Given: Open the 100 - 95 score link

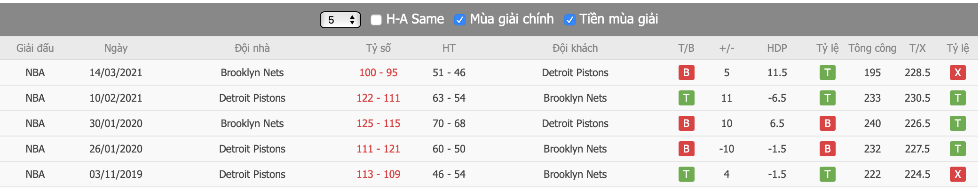Looking at the screenshot, I should (378, 72).
